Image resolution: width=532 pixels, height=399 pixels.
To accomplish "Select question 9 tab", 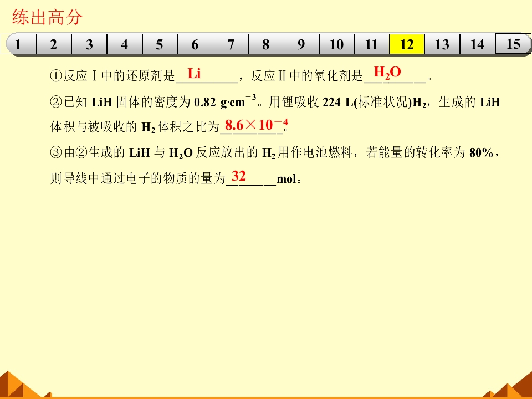I will pos(301,44).
